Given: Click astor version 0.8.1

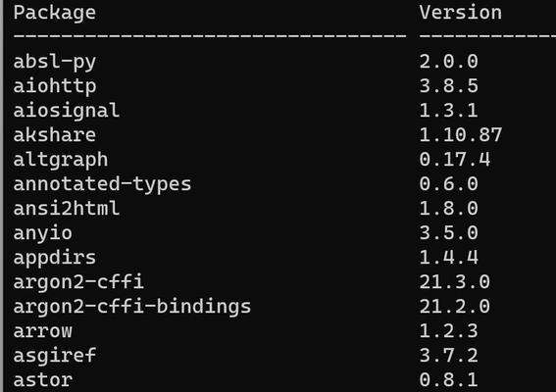Looking at the screenshot, I should coord(448,380).
